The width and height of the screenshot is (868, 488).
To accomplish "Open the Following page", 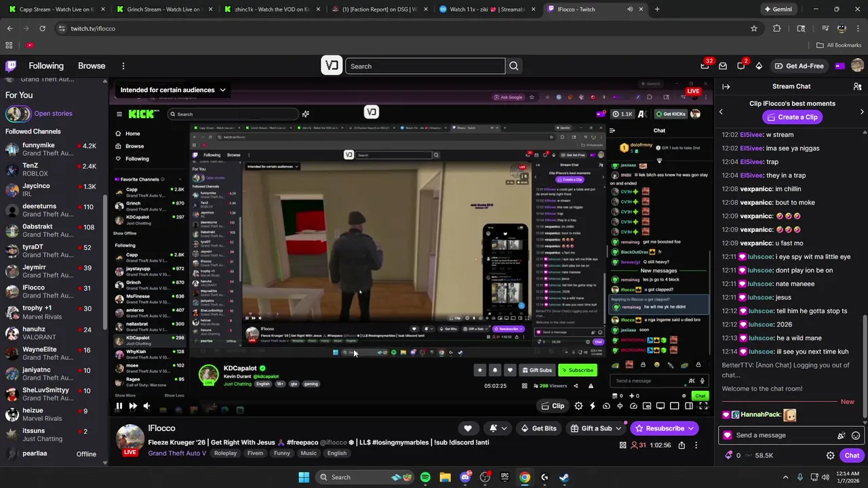I will pyautogui.click(x=46, y=66).
